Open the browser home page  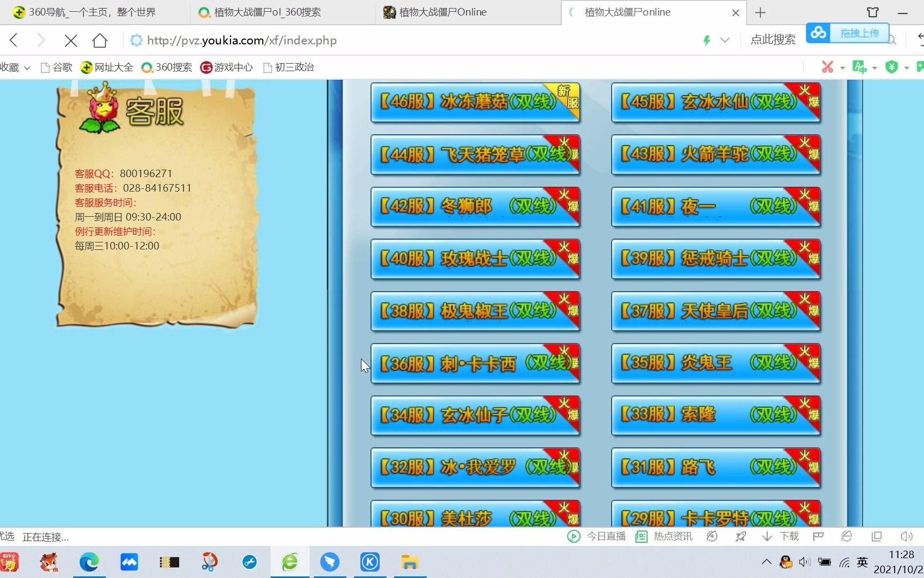coord(100,40)
